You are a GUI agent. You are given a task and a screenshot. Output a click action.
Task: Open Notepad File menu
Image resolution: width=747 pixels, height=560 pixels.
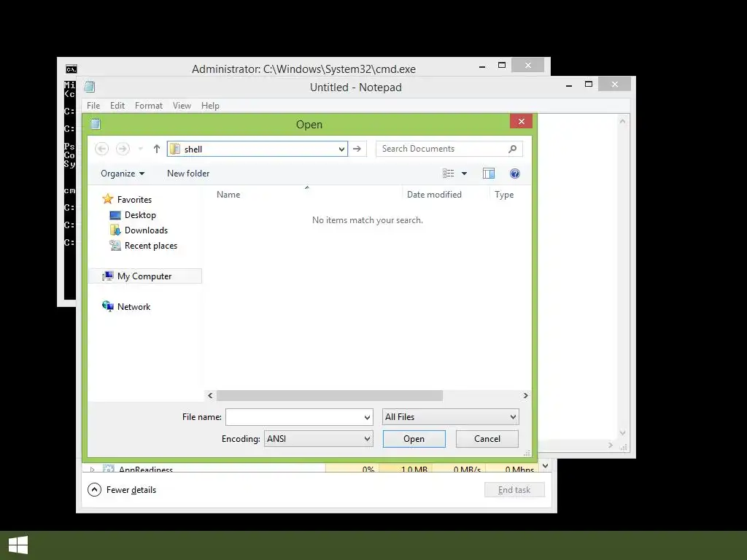point(93,106)
